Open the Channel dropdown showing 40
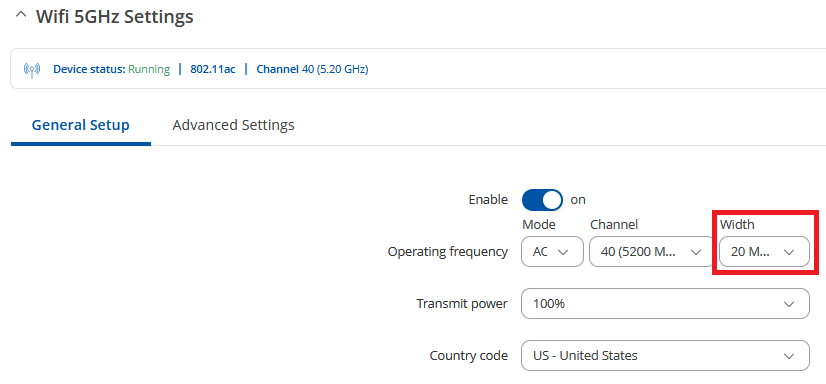 point(651,252)
